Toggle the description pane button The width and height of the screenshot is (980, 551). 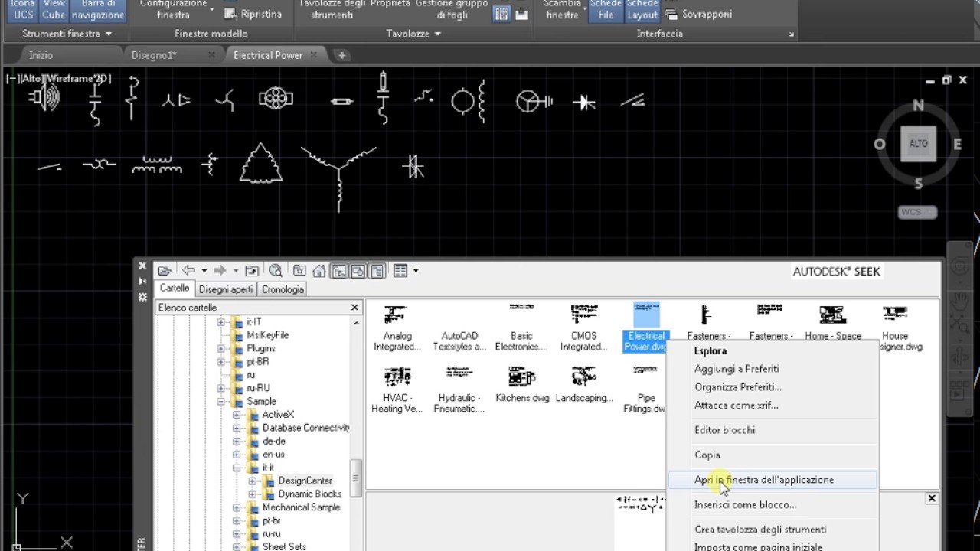point(377,271)
